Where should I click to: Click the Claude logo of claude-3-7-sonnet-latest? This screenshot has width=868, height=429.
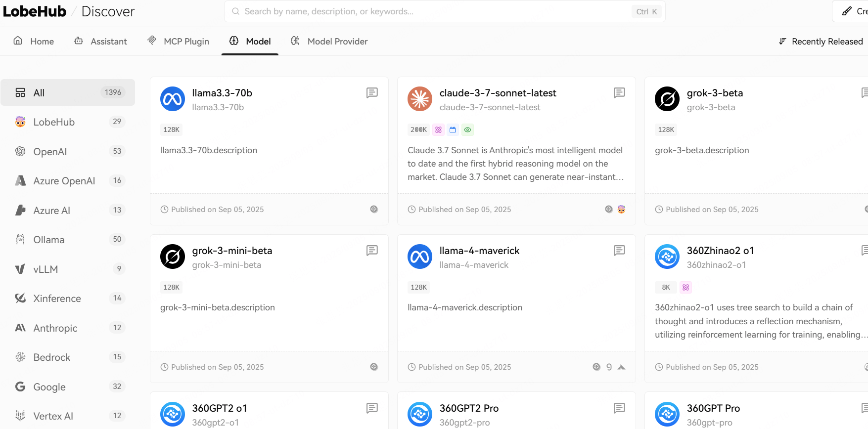(420, 99)
